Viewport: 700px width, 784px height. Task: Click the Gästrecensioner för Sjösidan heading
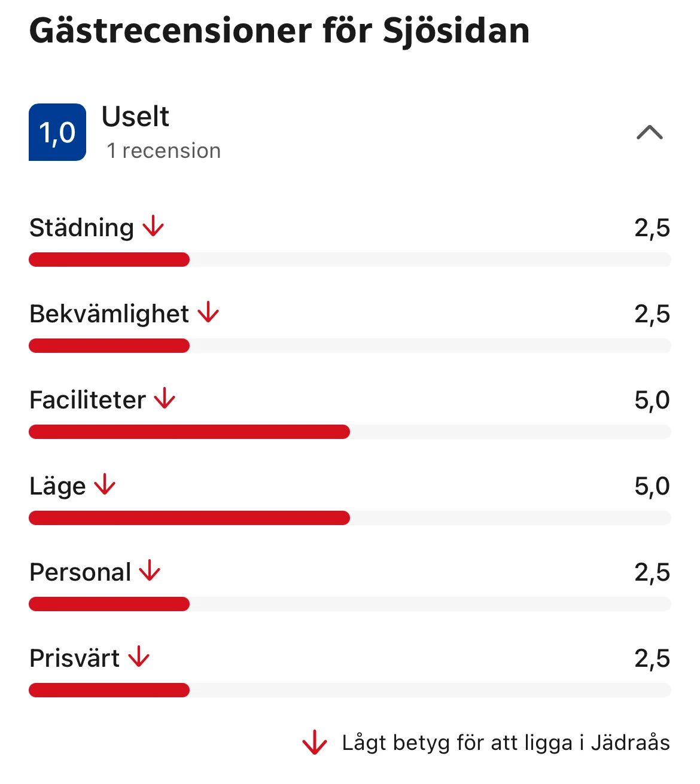(x=279, y=31)
